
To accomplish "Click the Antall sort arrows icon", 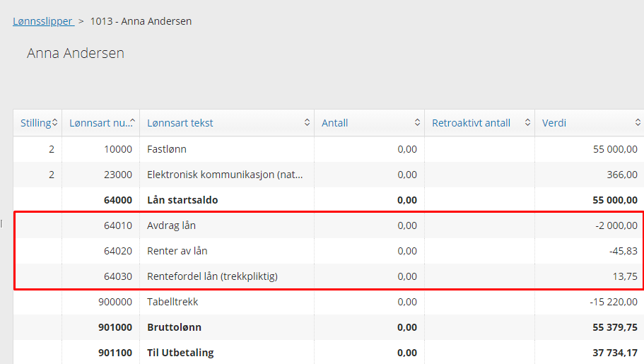I will [417, 122].
